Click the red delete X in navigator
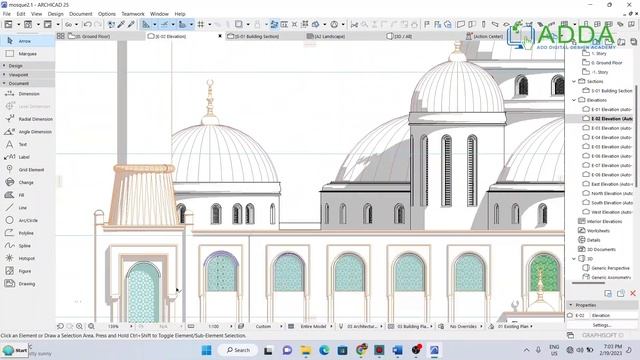Screen dimensions: 640x360 [x=633, y=293]
